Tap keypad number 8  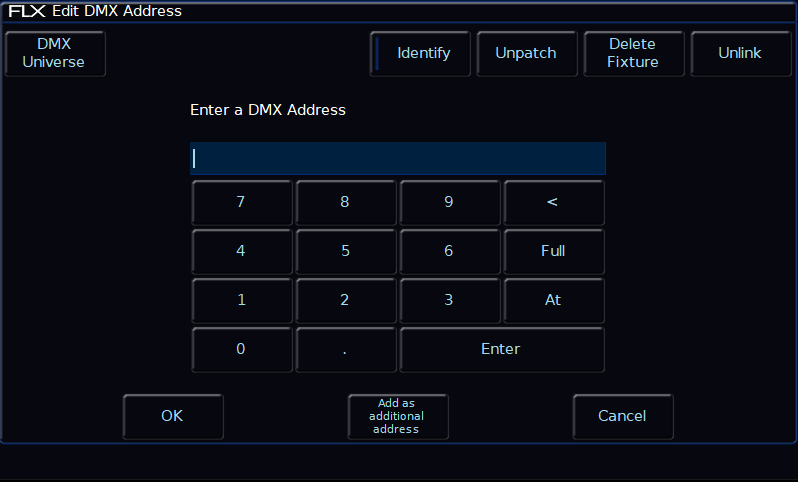(346, 203)
